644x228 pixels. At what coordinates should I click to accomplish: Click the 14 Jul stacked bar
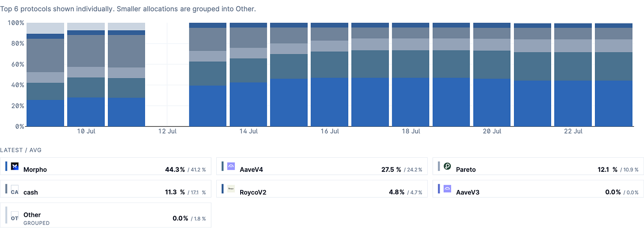[249, 75]
